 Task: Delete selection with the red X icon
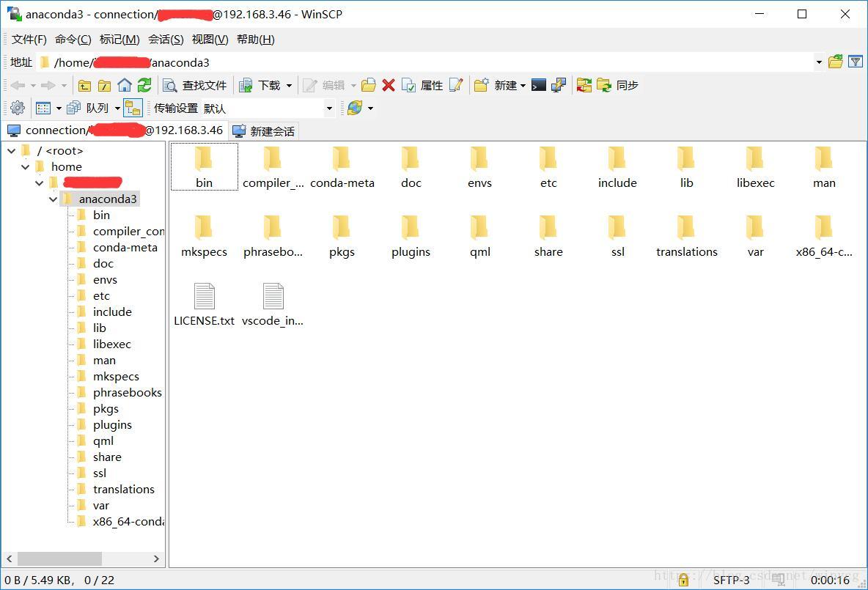point(388,85)
